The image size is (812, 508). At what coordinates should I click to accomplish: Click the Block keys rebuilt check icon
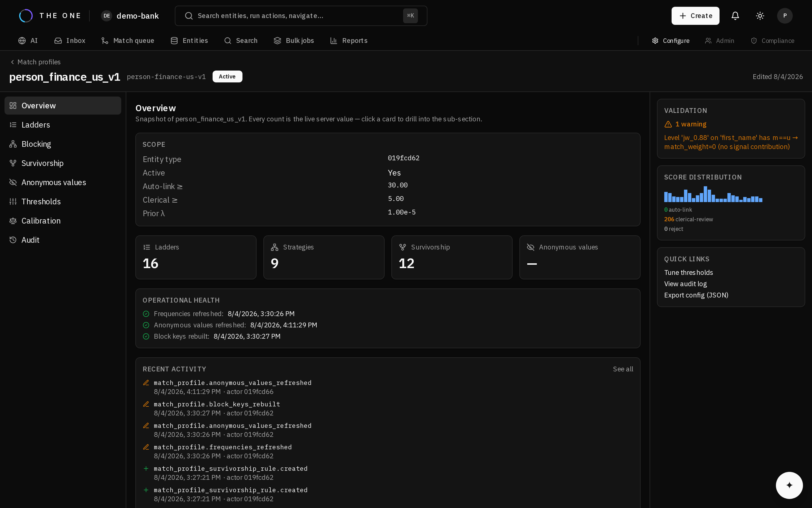(146, 336)
